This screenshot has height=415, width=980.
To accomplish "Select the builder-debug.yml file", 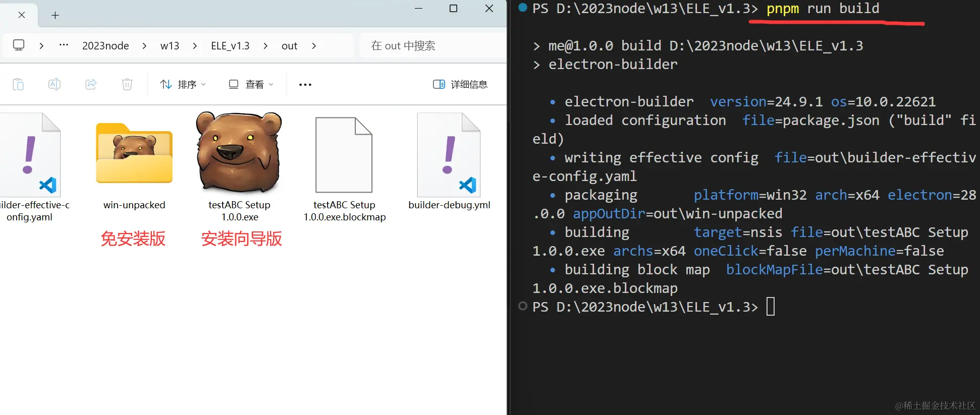I will point(449,161).
